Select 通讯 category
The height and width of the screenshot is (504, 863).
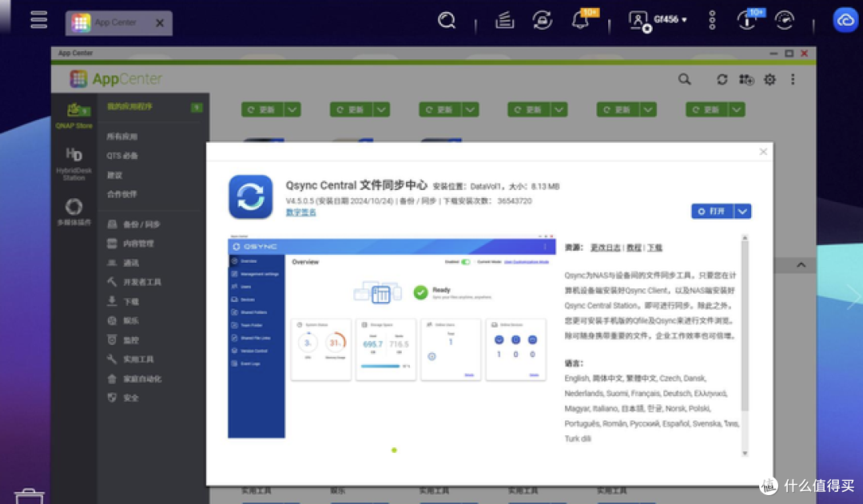[131, 263]
